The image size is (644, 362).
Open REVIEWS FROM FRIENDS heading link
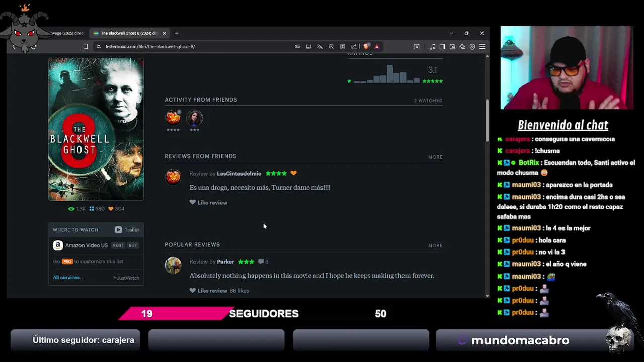200,156
